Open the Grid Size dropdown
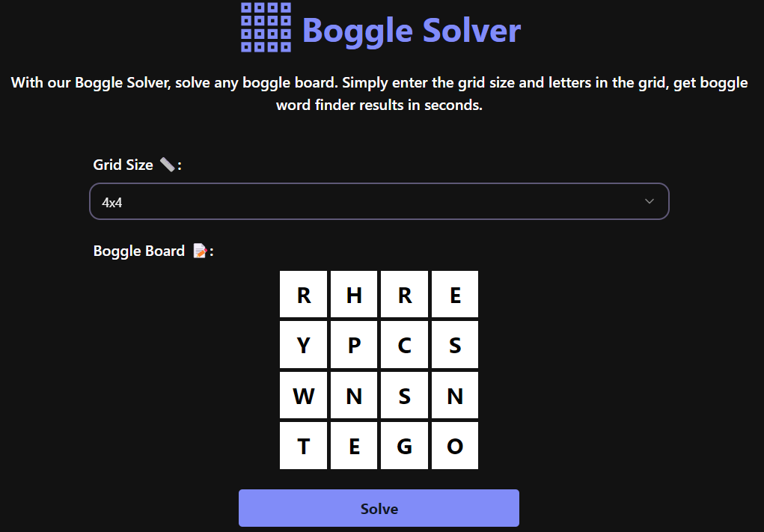The height and width of the screenshot is (532, 764). point(379,201)
